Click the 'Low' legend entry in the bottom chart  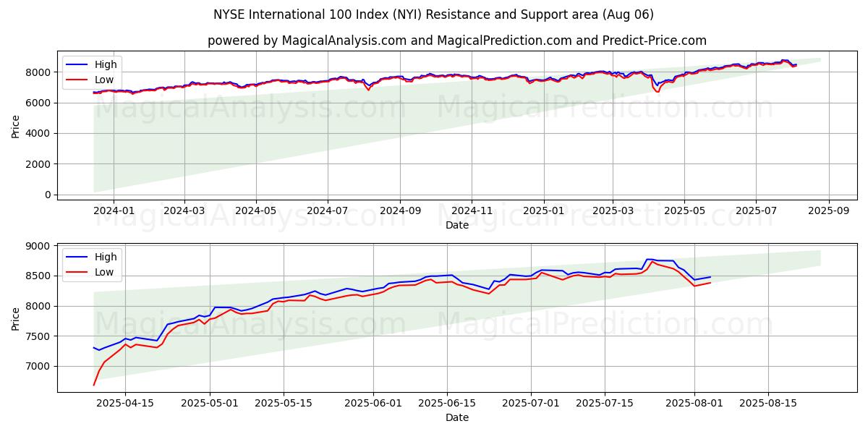pyautogui.click(x=92, y=272)
